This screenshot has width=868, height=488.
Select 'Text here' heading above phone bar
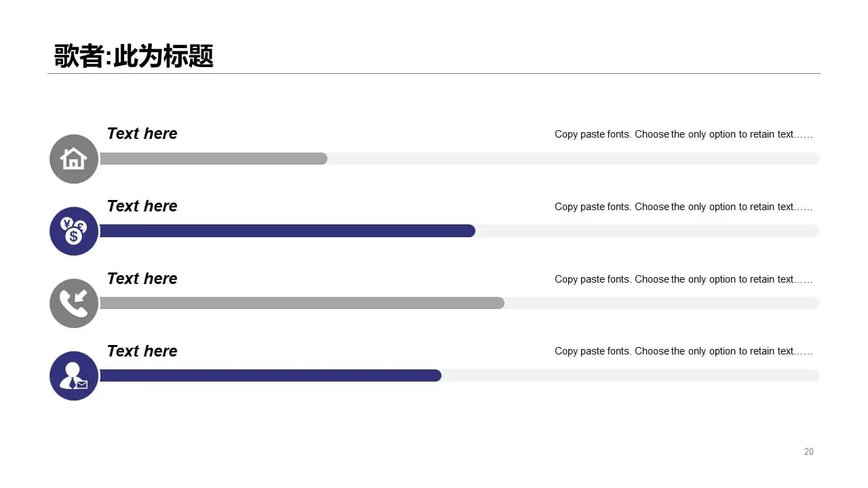pos(142,279)
